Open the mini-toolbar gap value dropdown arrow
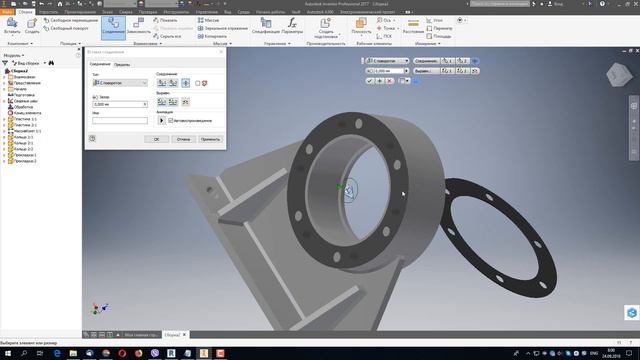 [406, 71]
